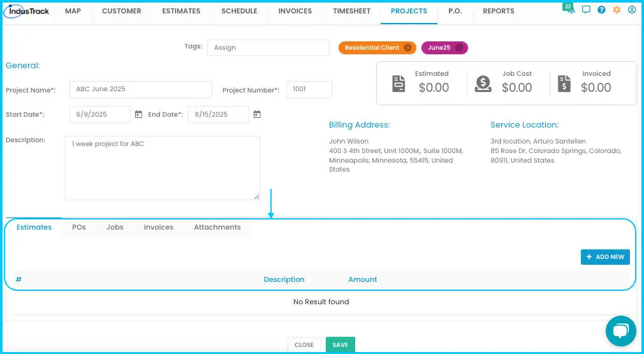Click the IndusTrack logo
This screenshot has height=354, width=644.
[x=26, y=11]
